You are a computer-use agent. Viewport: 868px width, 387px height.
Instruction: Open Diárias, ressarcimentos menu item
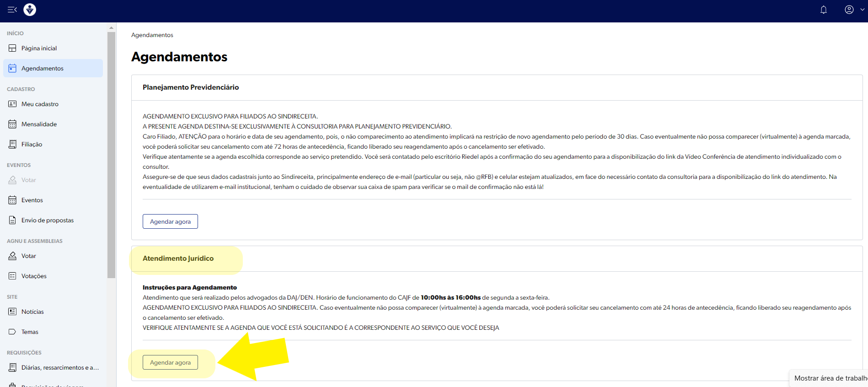60,367
